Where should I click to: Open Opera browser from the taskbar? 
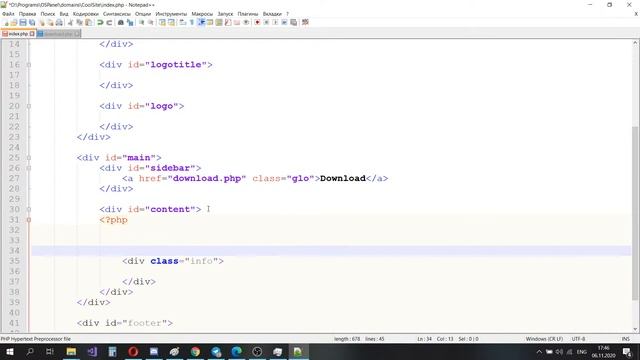click(133, 351)
